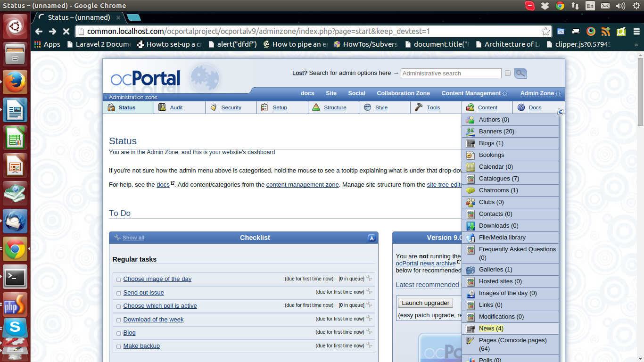Screen dimensions: 644x362
Task: Click the Galleries icon in the dropdown
Action: (470, 270)
